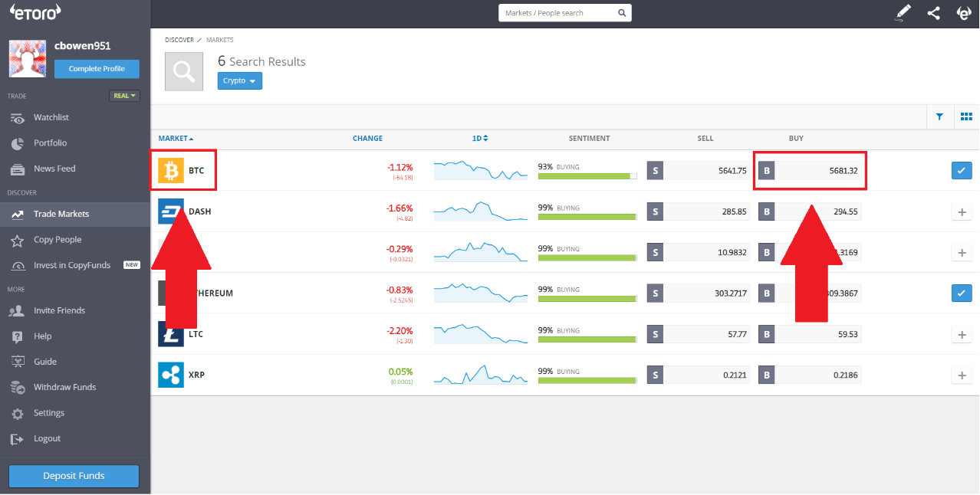
Task: Click the XRP market name text
Action: tap(196, 375)
